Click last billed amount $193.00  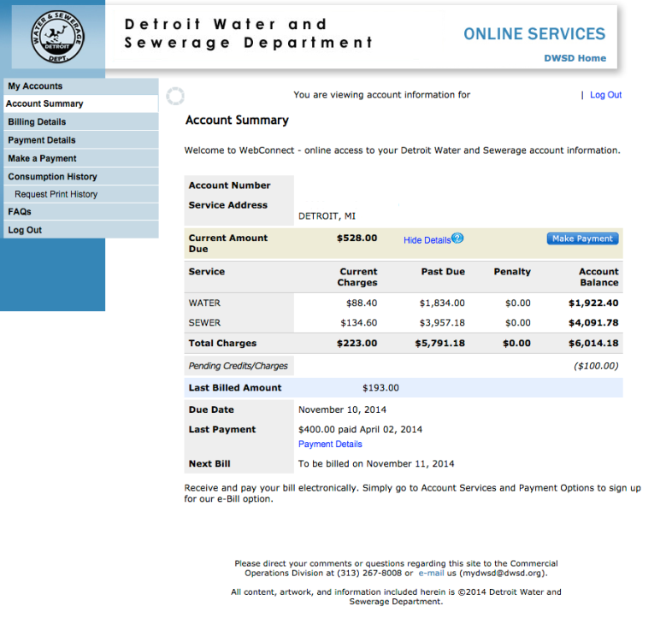(x=380, y=388)
